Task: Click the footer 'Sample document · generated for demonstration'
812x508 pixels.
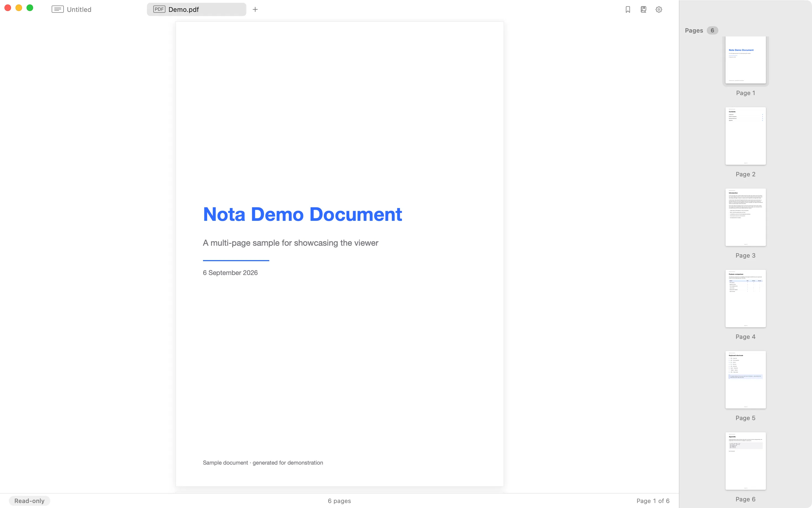Action: pyautogui.click(x=263, y=463)
